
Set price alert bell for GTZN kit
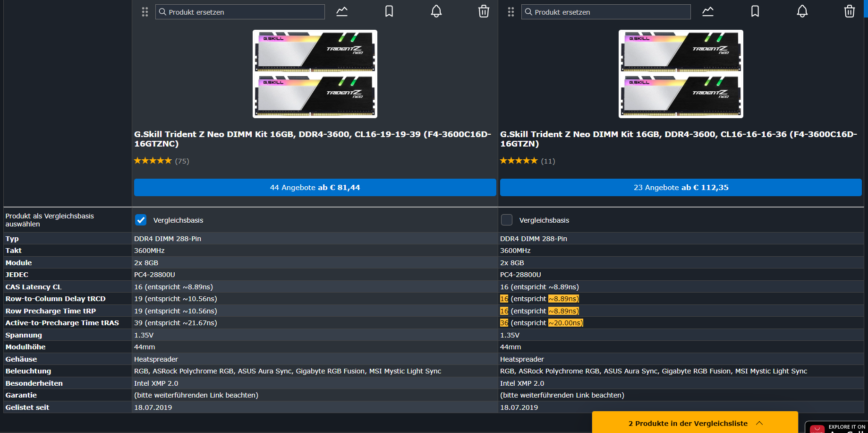pyautogui.click(x=802, y=11)
